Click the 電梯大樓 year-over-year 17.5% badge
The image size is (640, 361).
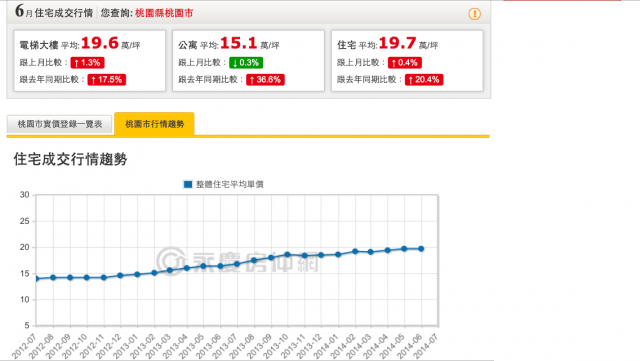(x=107, y=80)
